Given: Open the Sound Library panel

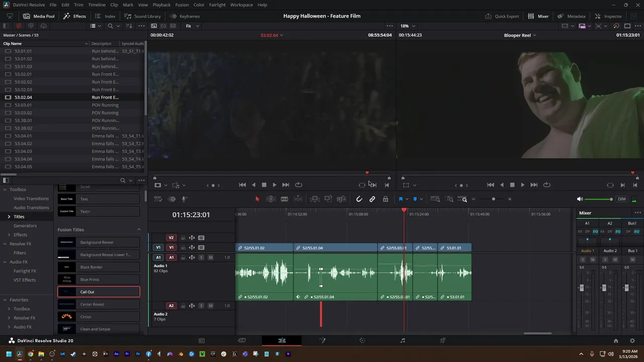Looking at the screenshot, I should (142, 16).
